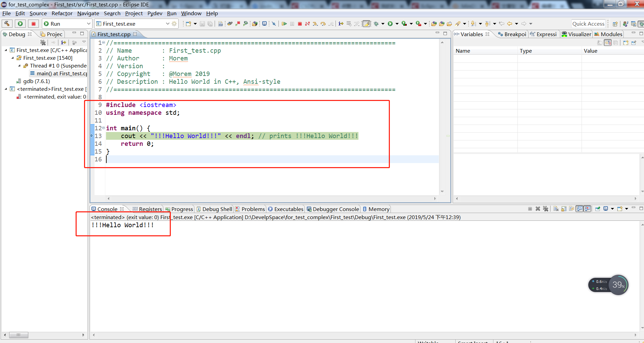Open the Pydev menu
644x343 pixels.
click(155, 14)
